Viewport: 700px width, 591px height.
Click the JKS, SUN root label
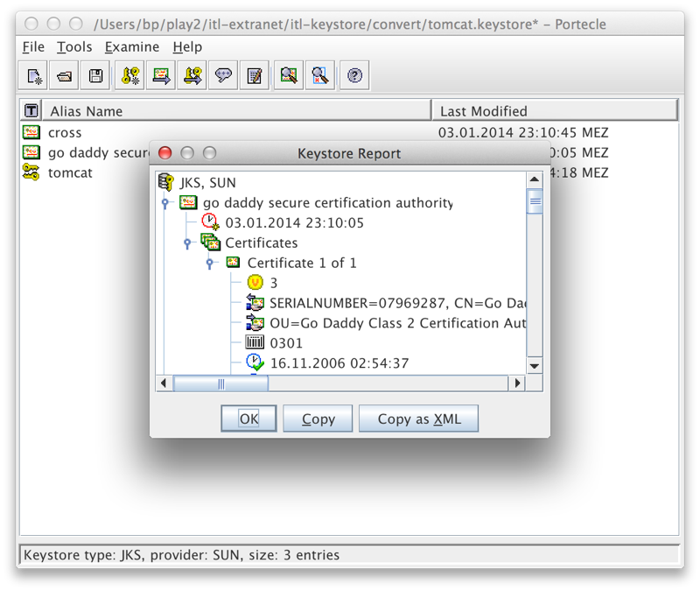[208, 183]
